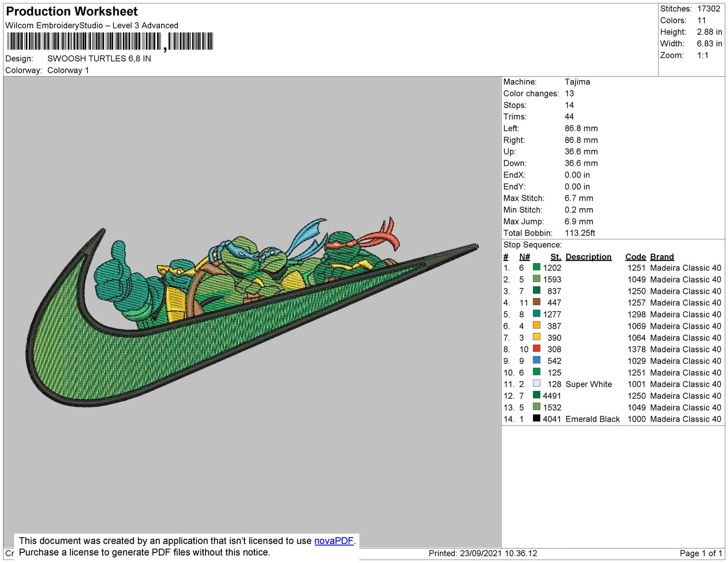Click the novaPDF hyperlink
Viewport: 728px width, 563px height.
334,541
